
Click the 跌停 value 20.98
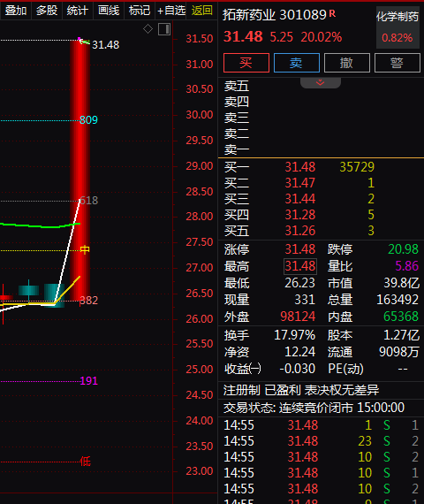[403, 249]
